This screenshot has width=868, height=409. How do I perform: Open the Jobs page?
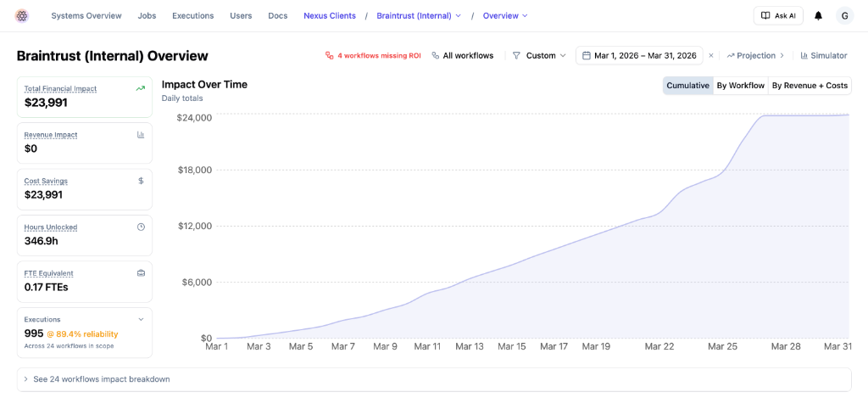pos(147,15)
